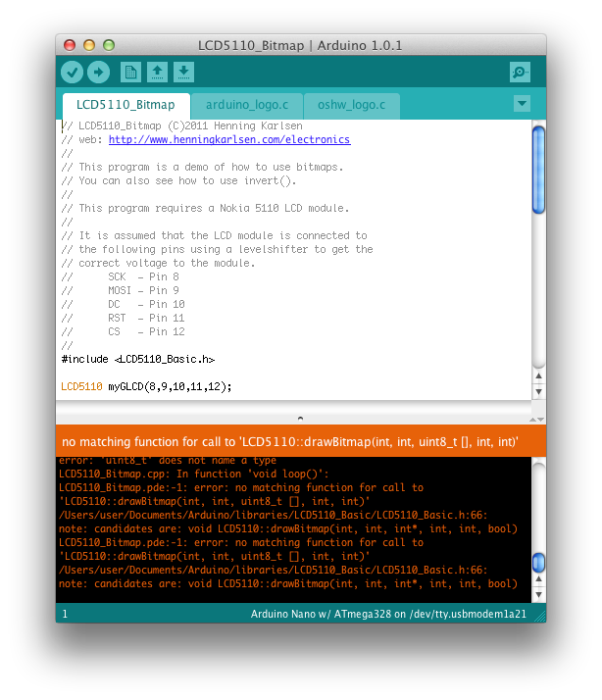Open the henningkarlsen.com/electronics link
This screenshot has height=700, width=602.
228,139
